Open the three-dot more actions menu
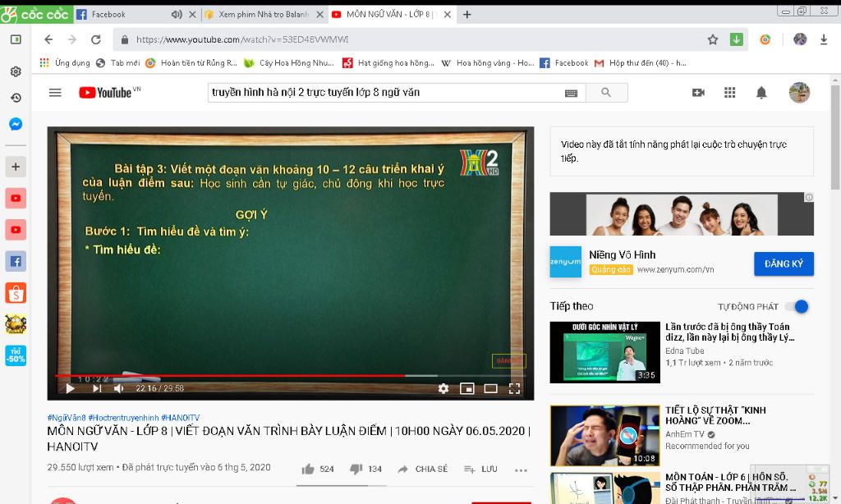 pos(521,470)
